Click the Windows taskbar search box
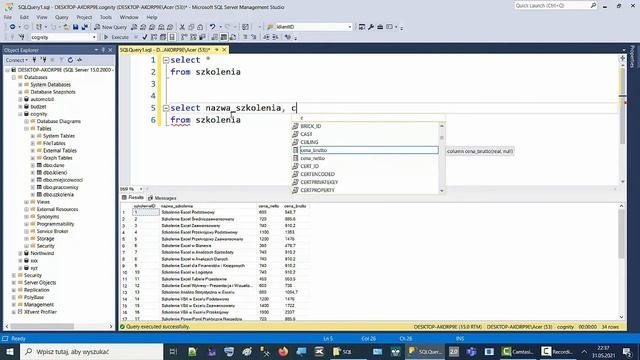This screenshot has width=640, height=360. click(x=92, y=351)
